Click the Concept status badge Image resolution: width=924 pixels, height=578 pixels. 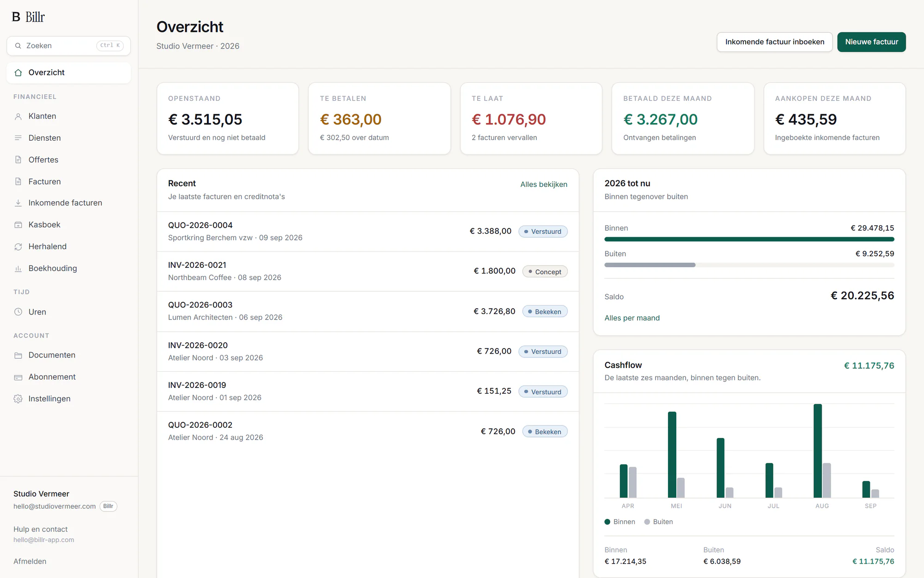545,272
